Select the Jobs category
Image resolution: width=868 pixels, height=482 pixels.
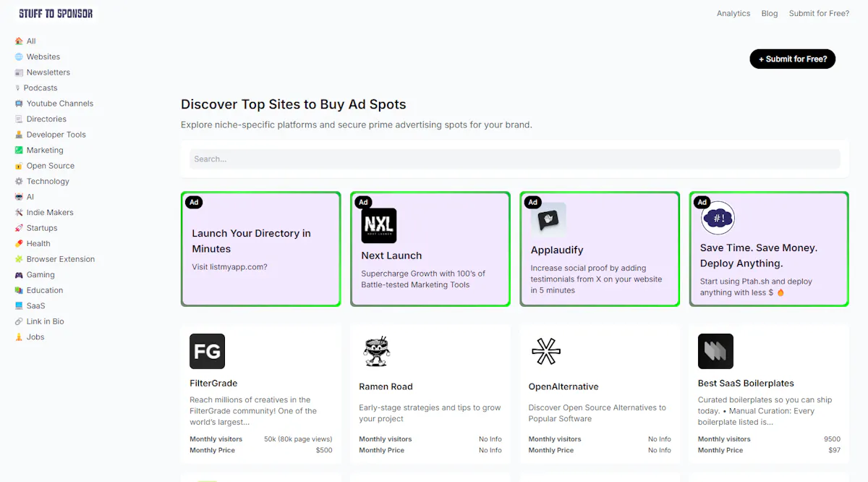click(35, 337)
